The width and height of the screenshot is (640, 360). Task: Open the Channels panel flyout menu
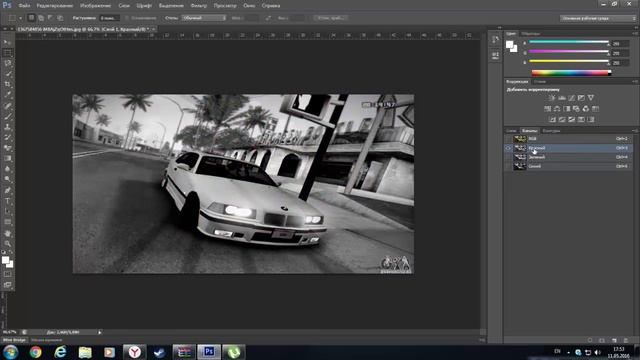coord(635,131)
